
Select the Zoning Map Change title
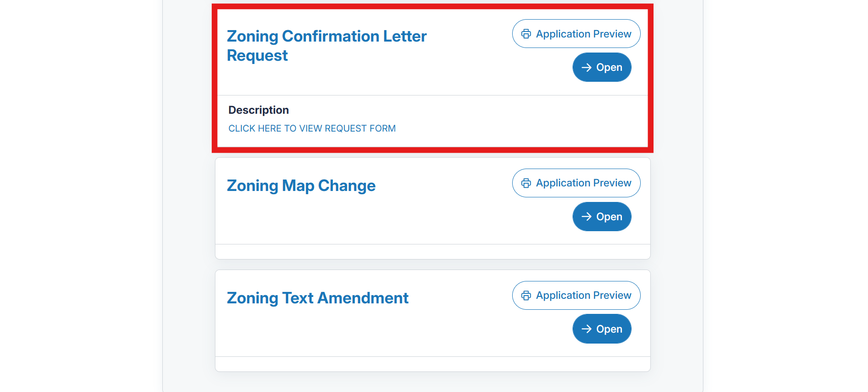(x=301, y=185)
